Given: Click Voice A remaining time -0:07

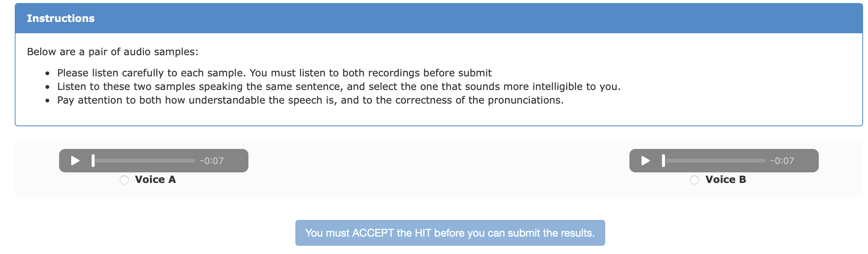Looking at the screenshot, I should click(212, 161).
